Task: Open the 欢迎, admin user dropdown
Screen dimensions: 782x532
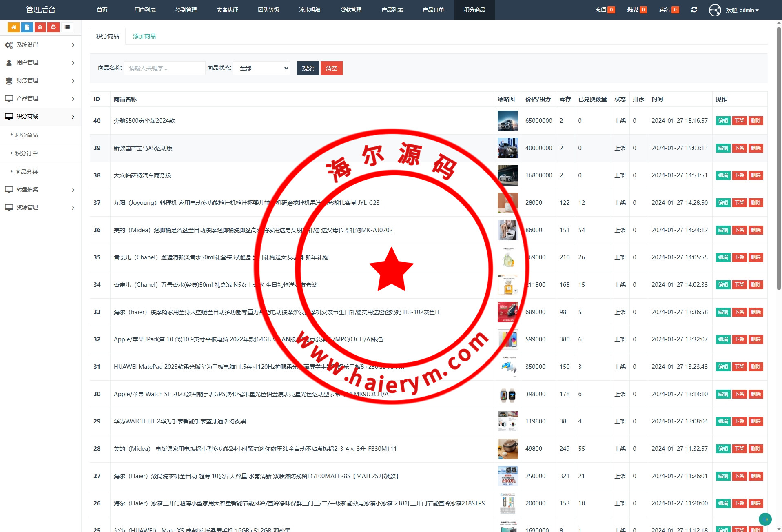Action: 742,10
